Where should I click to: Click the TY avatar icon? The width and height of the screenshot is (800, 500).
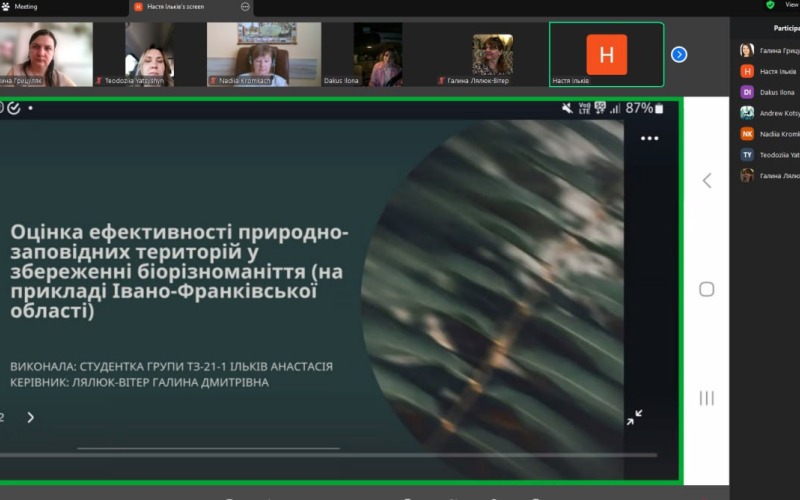(747, 155)
